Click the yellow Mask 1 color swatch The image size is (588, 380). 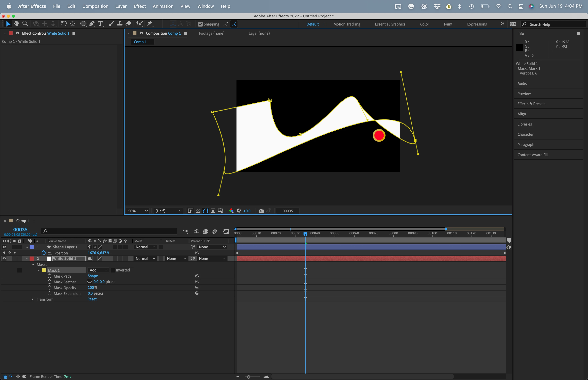[x=44, y=270]
